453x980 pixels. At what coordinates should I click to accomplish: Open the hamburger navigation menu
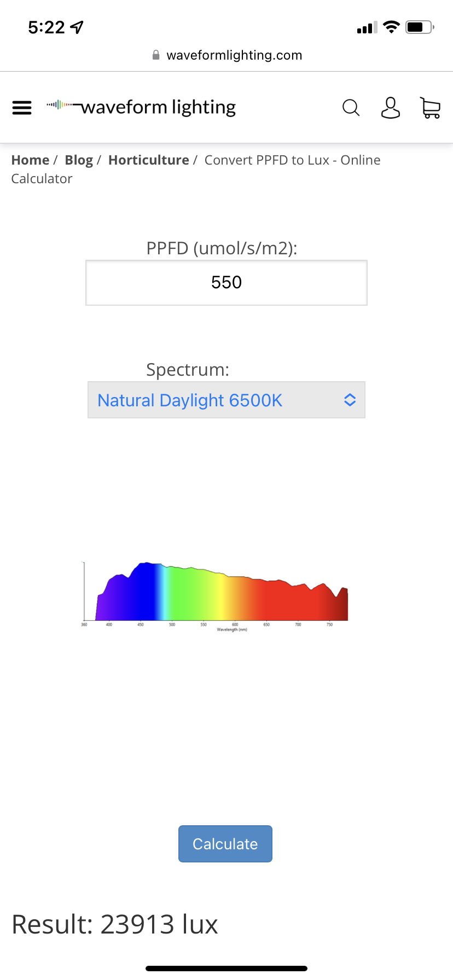[22, 108]
